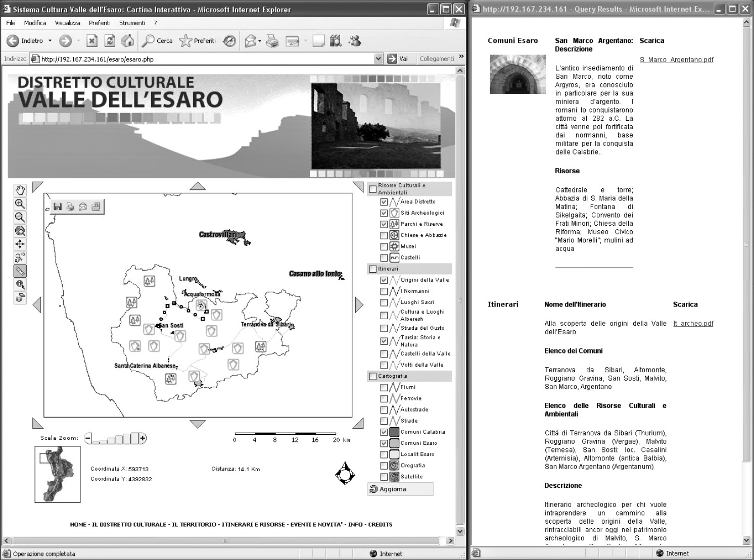Enable the Castelli layer checkbox
Screen dimensions: 754x560
pyautogui.click(x=384, y=258)
